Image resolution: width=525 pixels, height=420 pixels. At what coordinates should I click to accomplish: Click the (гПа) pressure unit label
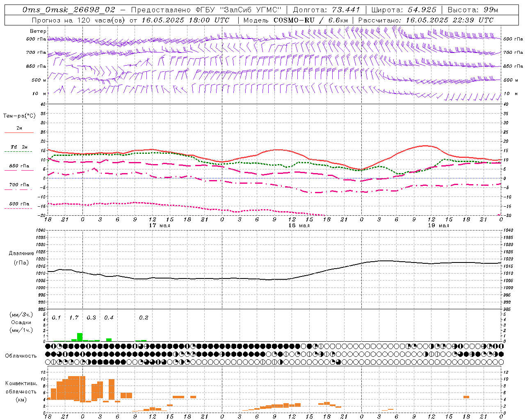coord(21,263)
